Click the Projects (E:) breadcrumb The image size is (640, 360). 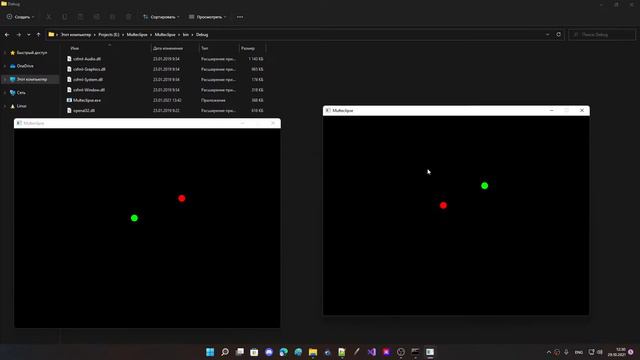tap(109, 35)
